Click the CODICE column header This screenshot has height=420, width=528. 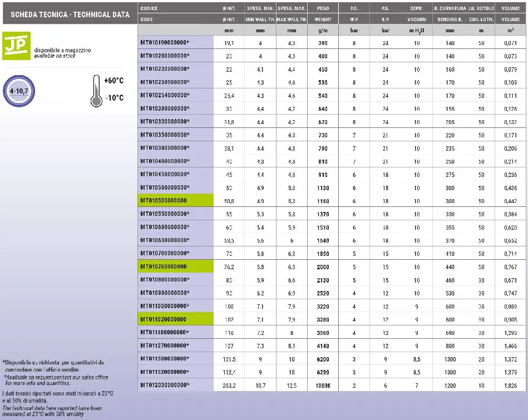[149, 9]
